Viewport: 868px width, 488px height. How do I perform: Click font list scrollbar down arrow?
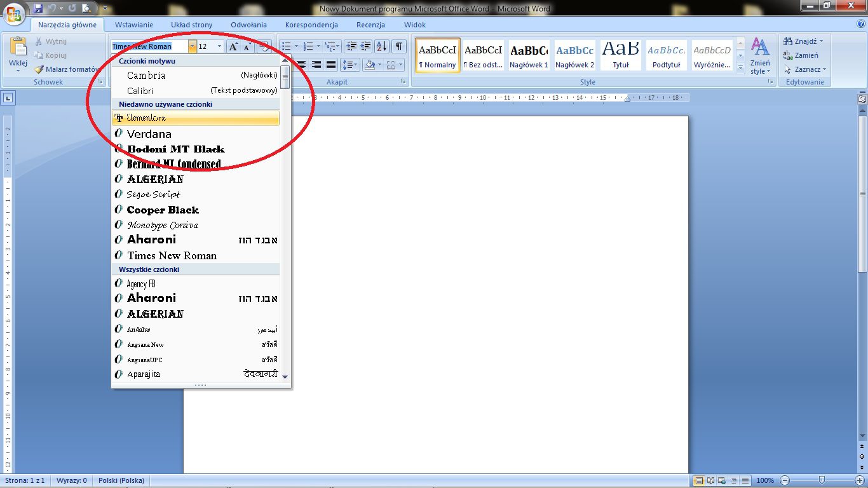tap(285, 377)
